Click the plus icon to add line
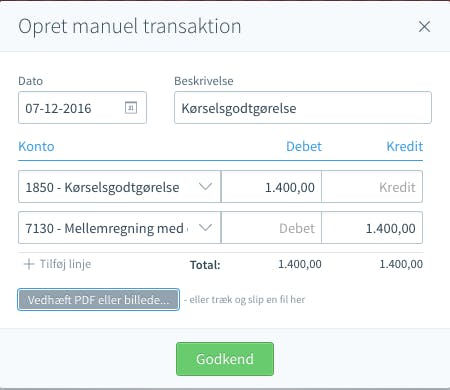Screen dimensions: 450x390 tap(29, 264)
